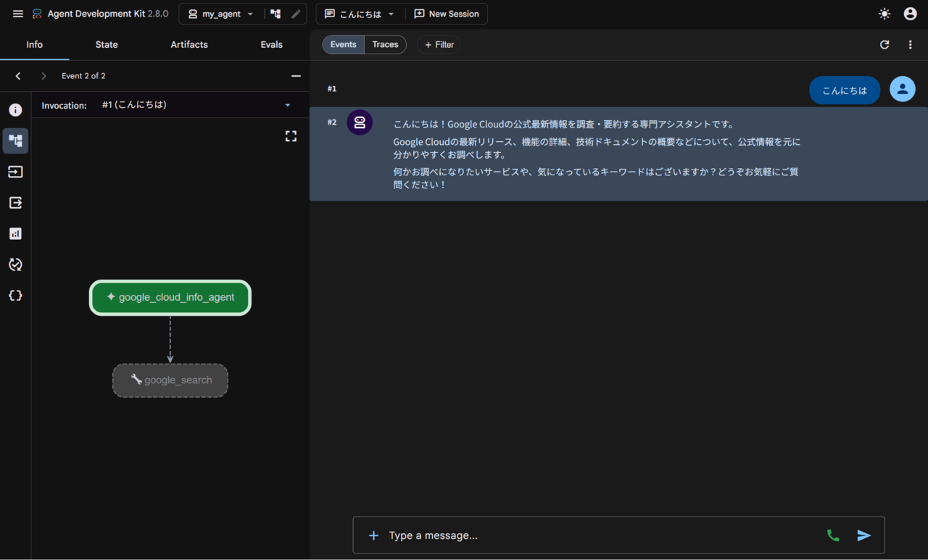Edit agent with the pencil icon
This screenshot has width=928, height=560.
[x=296, y=14]
